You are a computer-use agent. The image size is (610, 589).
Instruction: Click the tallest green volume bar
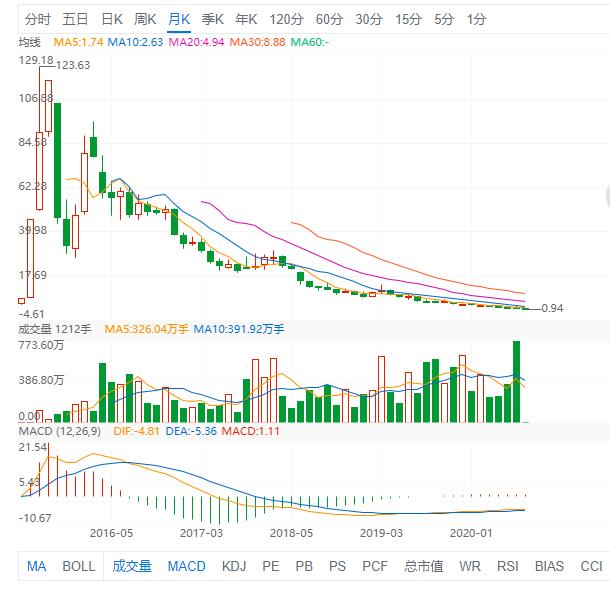(x=517, y=382)
